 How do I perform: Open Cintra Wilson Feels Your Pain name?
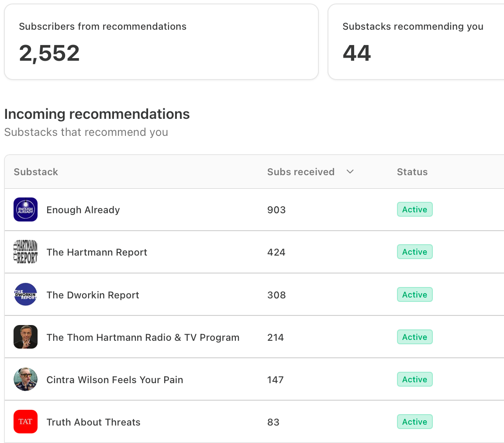click(x=115, y=380)
